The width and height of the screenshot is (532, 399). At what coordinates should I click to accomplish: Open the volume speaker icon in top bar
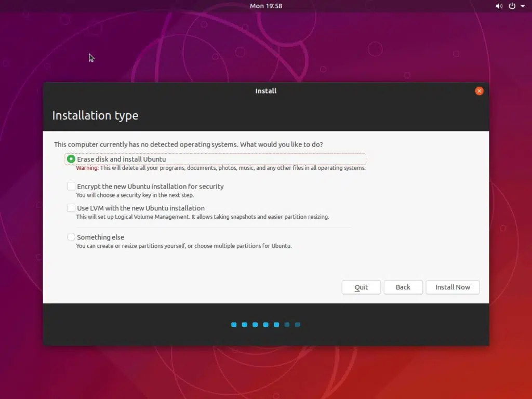click(499, 6)
